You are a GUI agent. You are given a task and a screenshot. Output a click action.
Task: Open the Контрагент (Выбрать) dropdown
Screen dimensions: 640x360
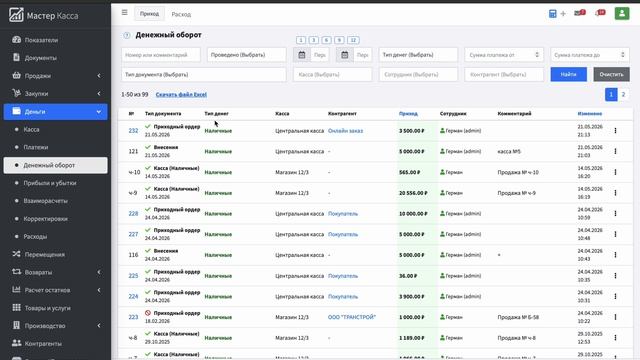[504, 75]
